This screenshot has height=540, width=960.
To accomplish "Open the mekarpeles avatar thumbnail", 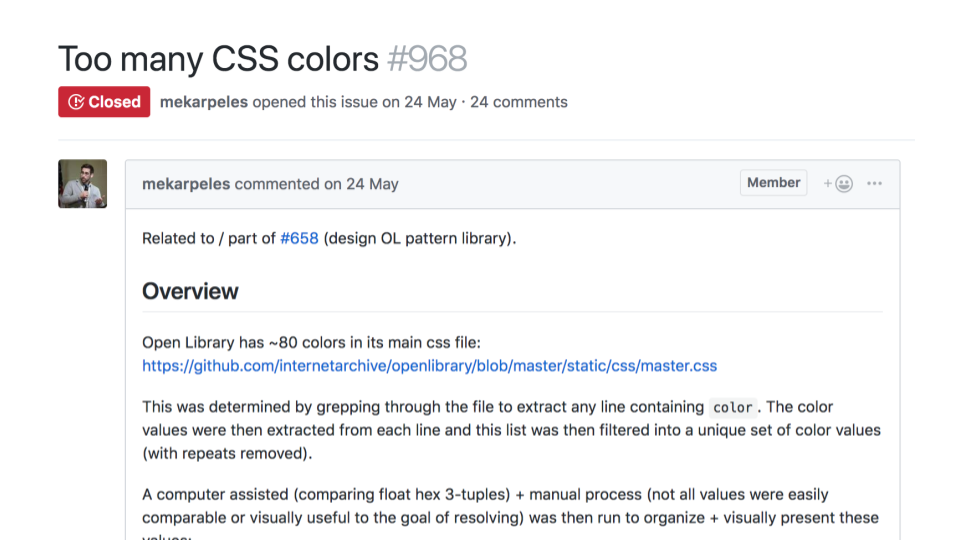I will 83,184.
